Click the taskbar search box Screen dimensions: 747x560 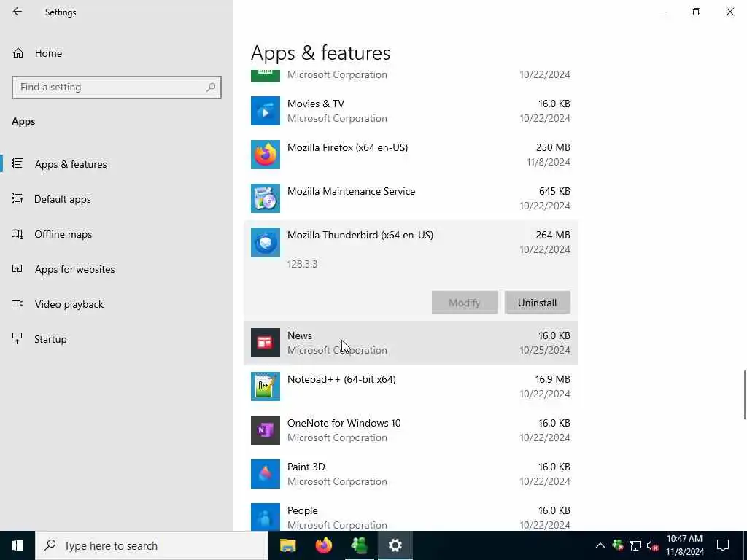tap(152, 545)
